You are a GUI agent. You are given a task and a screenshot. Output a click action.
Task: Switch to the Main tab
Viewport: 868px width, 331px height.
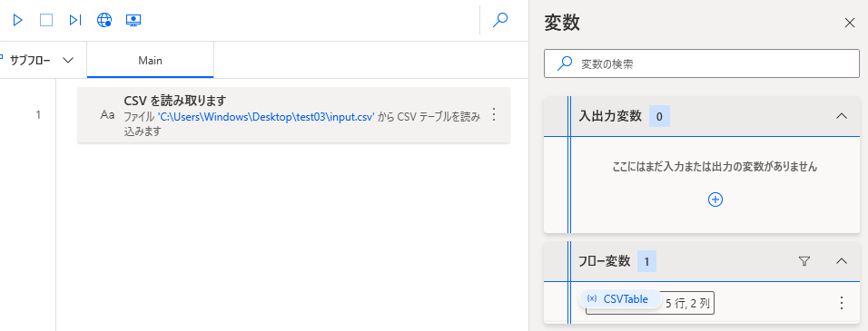click(x=150, y=60)
